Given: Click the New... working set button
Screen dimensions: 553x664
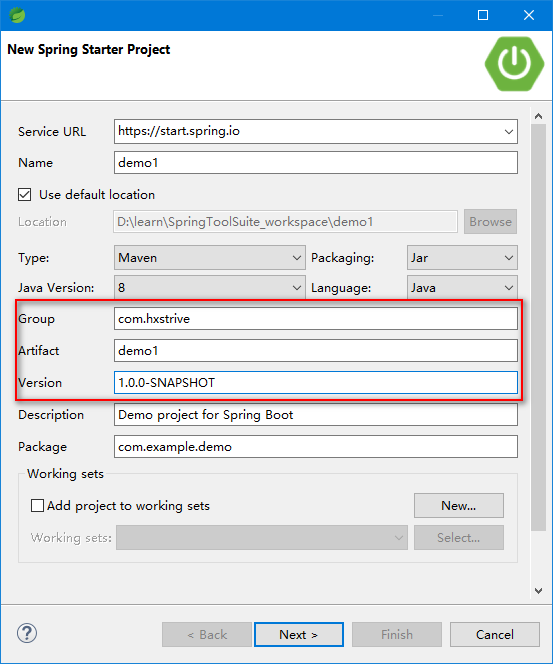Looking at the screenshot, I should click(x=459, y=505).
